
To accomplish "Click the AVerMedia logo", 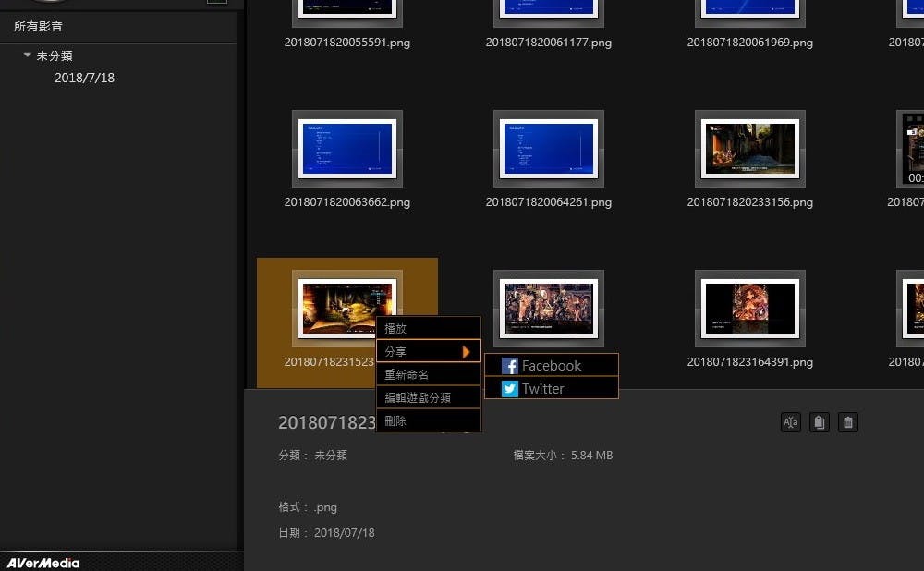I will [43, 563].
